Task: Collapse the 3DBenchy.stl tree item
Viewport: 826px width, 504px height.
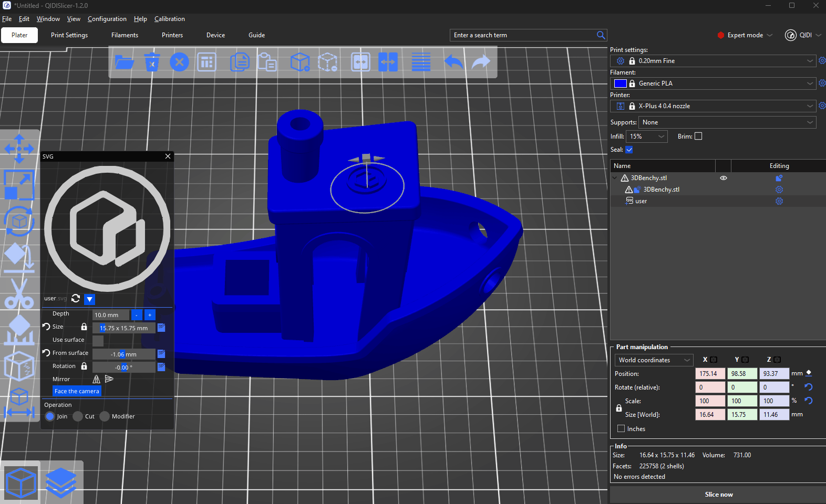Action: (x=615, y=178)
